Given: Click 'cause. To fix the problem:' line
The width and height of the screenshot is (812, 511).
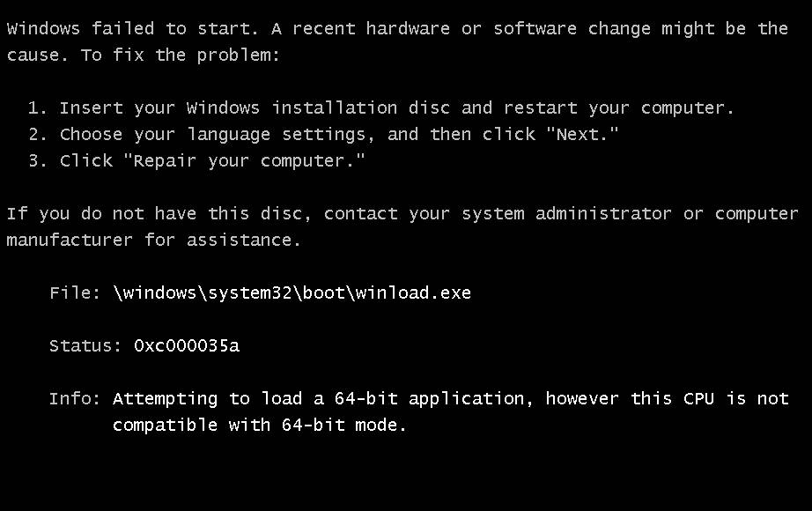Looking at the screenshot, I should click(144, 55).
